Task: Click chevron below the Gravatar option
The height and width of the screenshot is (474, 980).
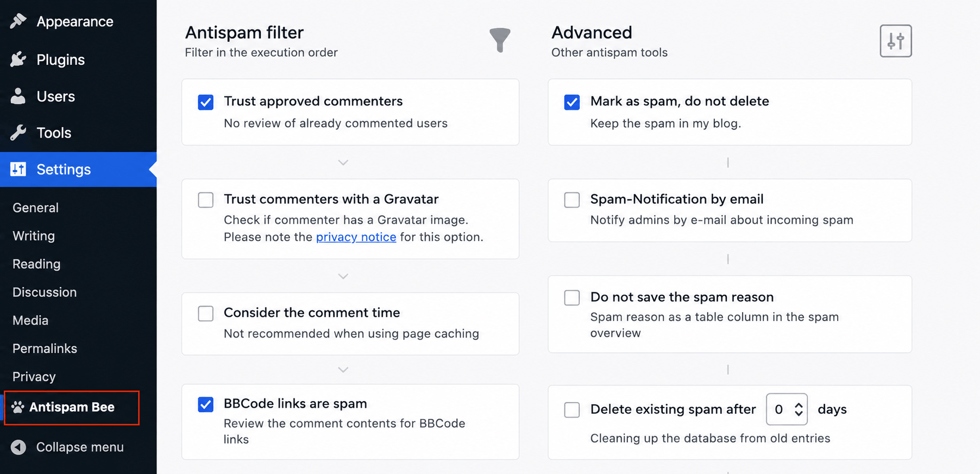Action: 343,276
